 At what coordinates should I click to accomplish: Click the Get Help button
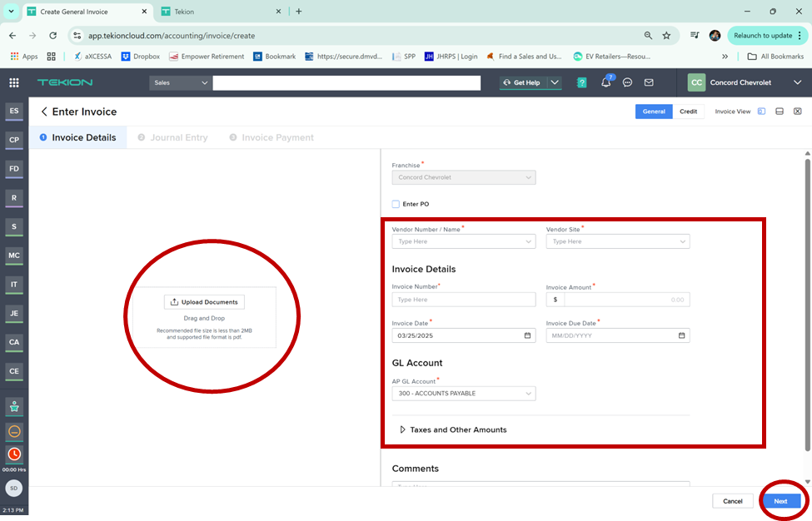pos(522,82)
